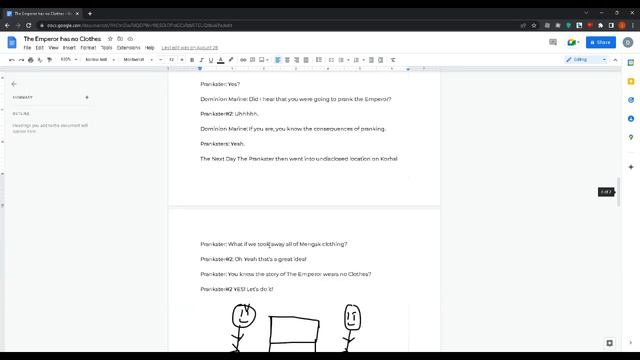
Task: Undo the last edit
Action: (x=12, y=60)
